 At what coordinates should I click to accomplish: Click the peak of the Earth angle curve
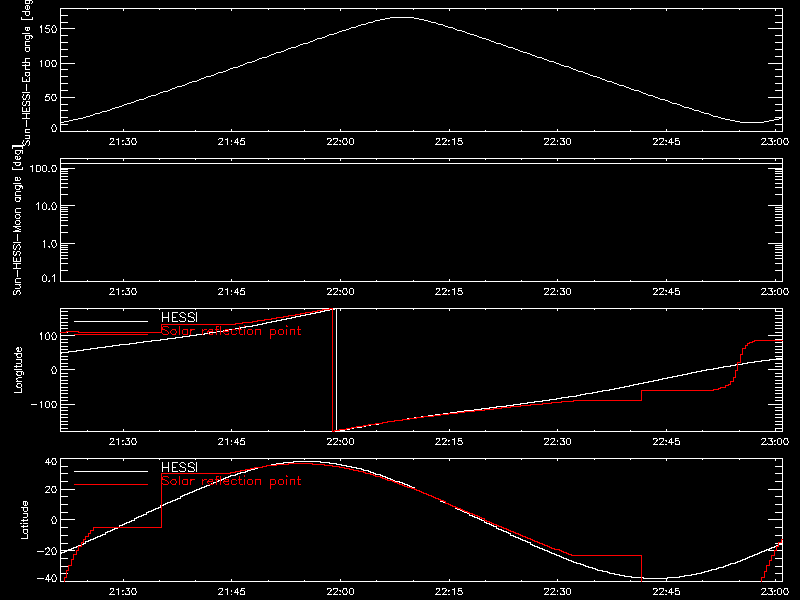coord(403,18)
